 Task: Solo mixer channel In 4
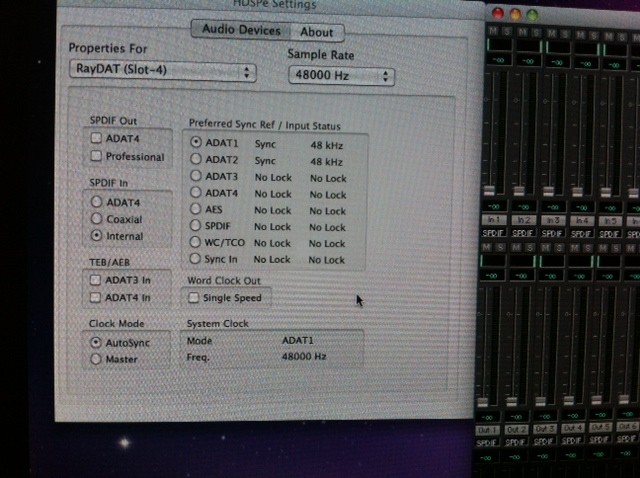point(594,36)
